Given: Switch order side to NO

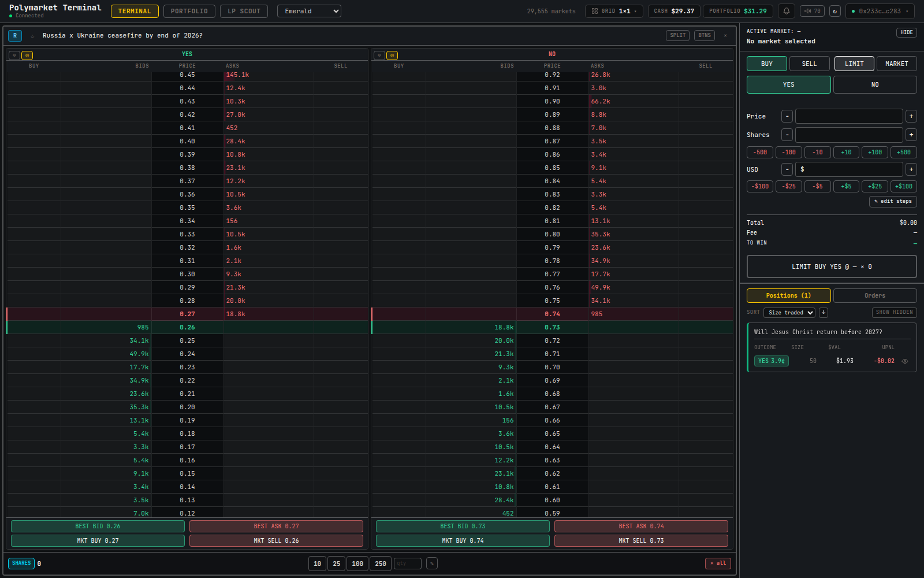Looking at the screenshot, I should (x=875, y=84).
